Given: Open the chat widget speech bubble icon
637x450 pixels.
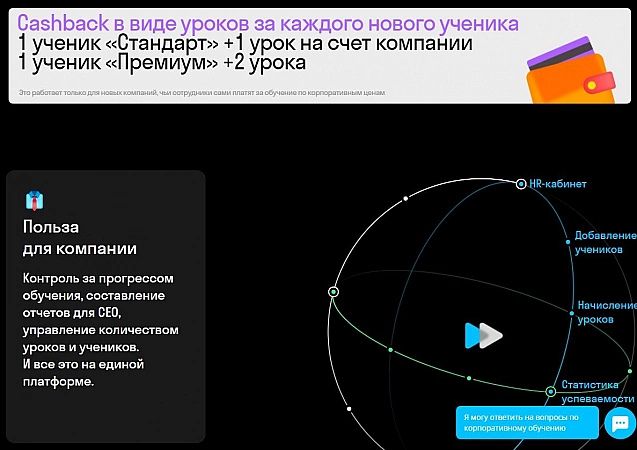Looking at the screenshot, I should (619, 423).
